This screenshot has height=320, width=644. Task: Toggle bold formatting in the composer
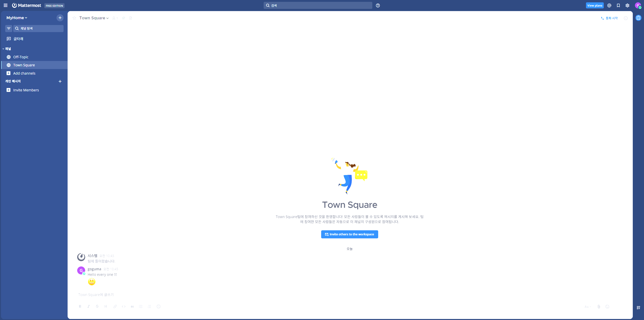tap(80, 306)
